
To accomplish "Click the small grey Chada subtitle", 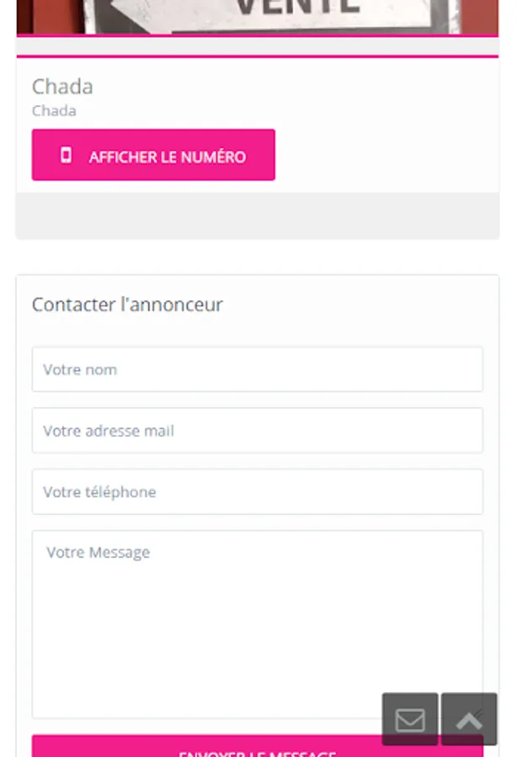I will tap(54, 111).
